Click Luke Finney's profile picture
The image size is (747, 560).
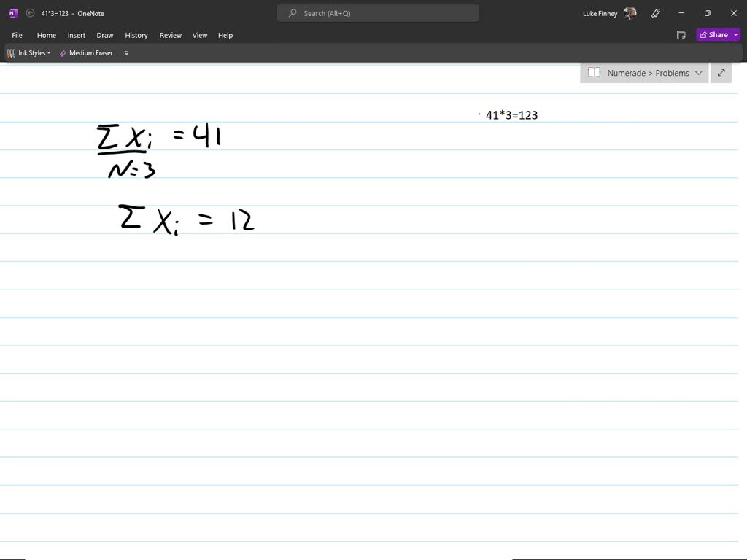[x=630, y=13]
